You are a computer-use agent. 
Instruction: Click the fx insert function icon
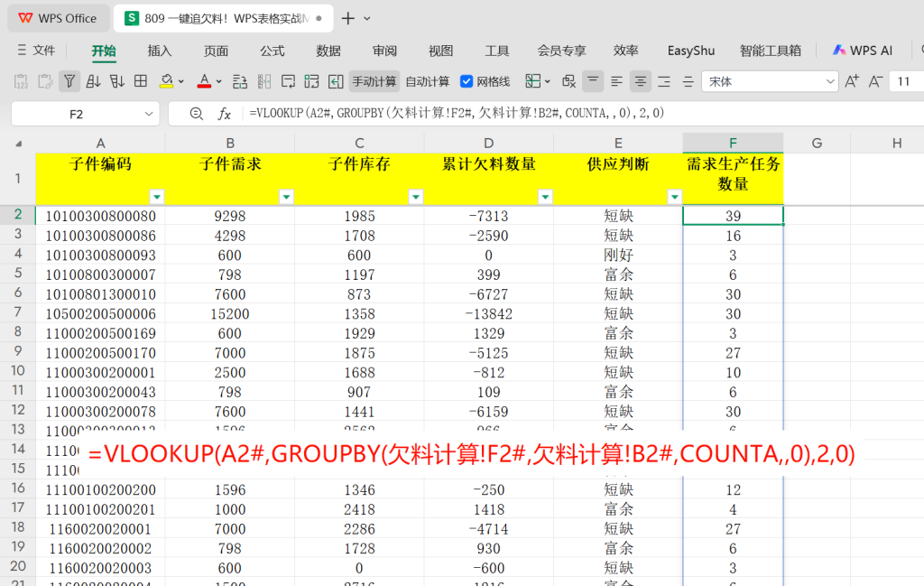click(225, 114)
